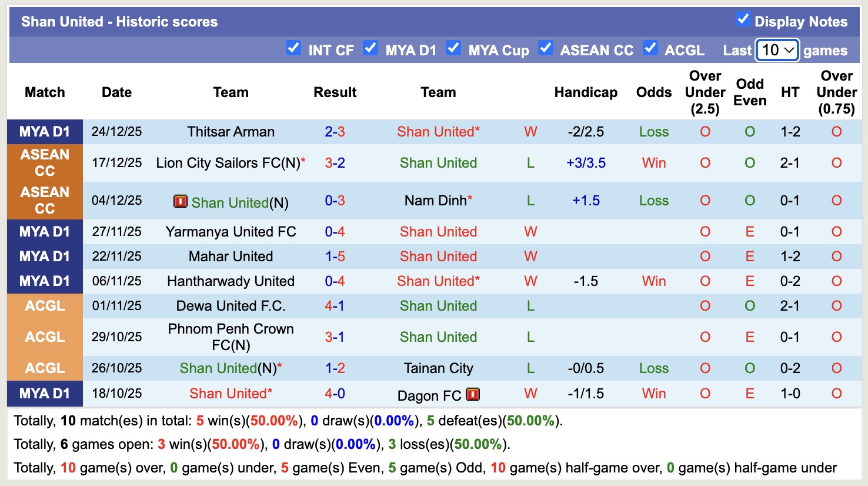Open the Thitsar Arman team page

coord(231,132)
